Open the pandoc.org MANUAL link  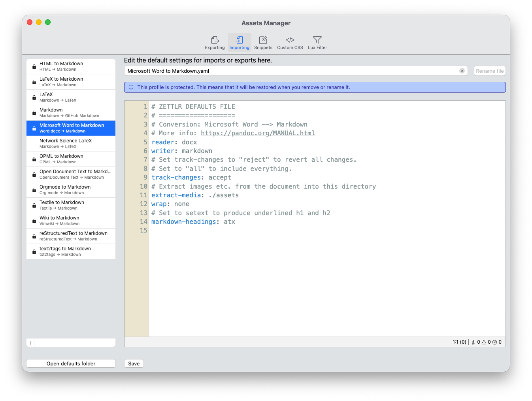point(258,133)
